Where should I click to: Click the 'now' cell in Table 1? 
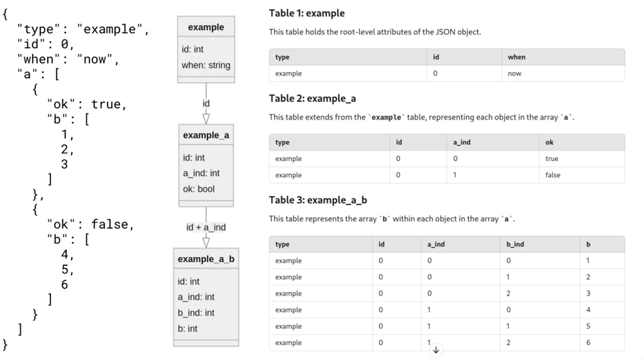point(514,74)
